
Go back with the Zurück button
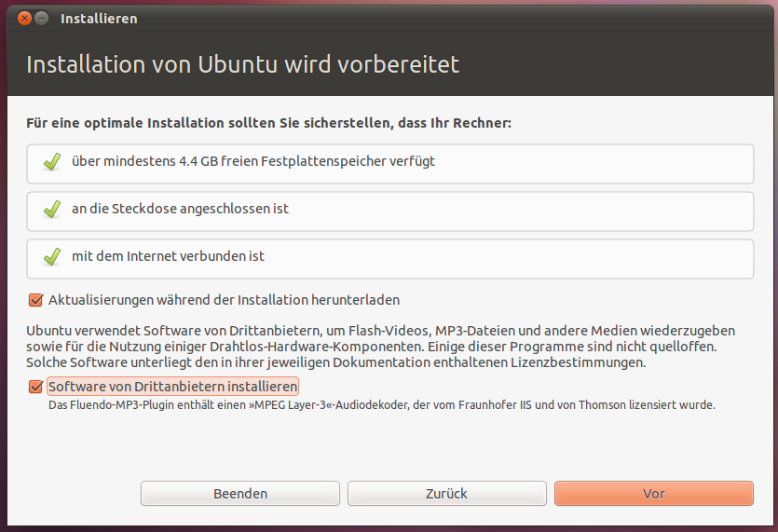pyautogui.click(x=446, y=494)
